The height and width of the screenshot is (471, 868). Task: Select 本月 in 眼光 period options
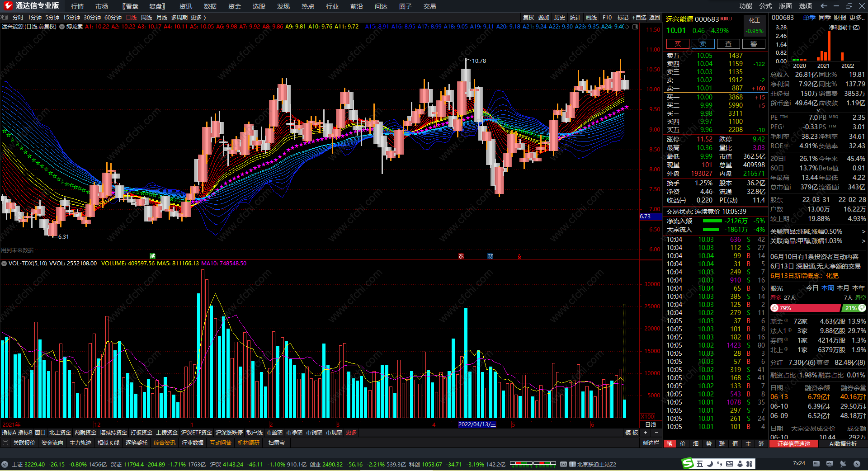click(x=843, y=288)
